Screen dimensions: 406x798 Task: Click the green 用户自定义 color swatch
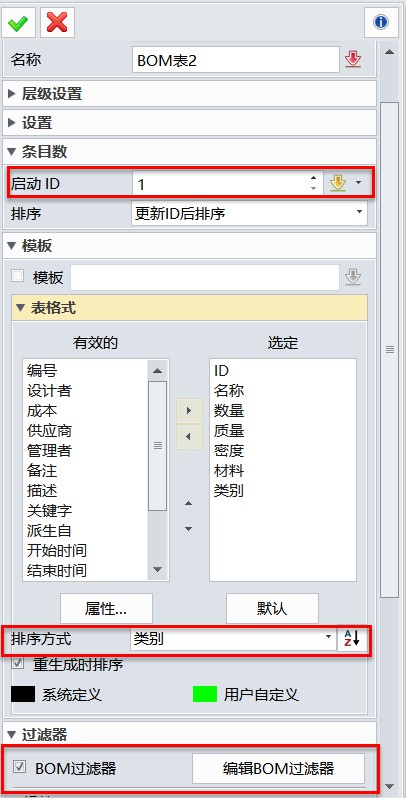pyautogui.click(x=205, y=694)
